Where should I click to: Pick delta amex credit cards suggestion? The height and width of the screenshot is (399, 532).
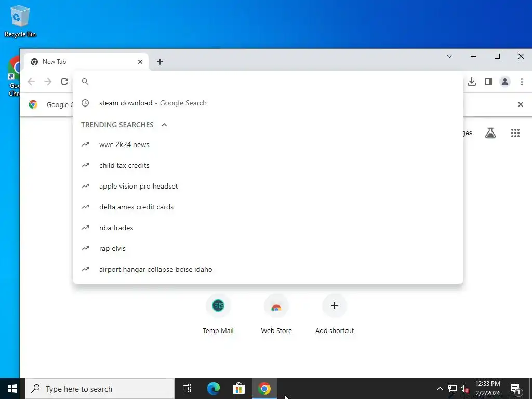pos(268,207)
